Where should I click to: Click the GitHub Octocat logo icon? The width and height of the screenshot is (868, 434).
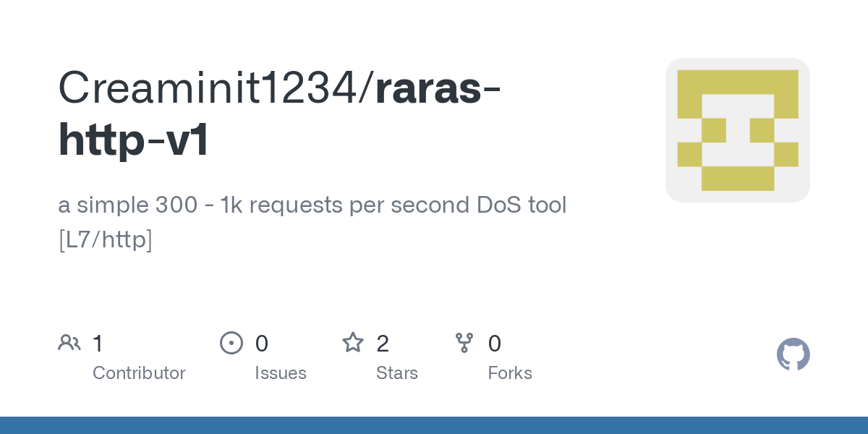tap(793, 354)
